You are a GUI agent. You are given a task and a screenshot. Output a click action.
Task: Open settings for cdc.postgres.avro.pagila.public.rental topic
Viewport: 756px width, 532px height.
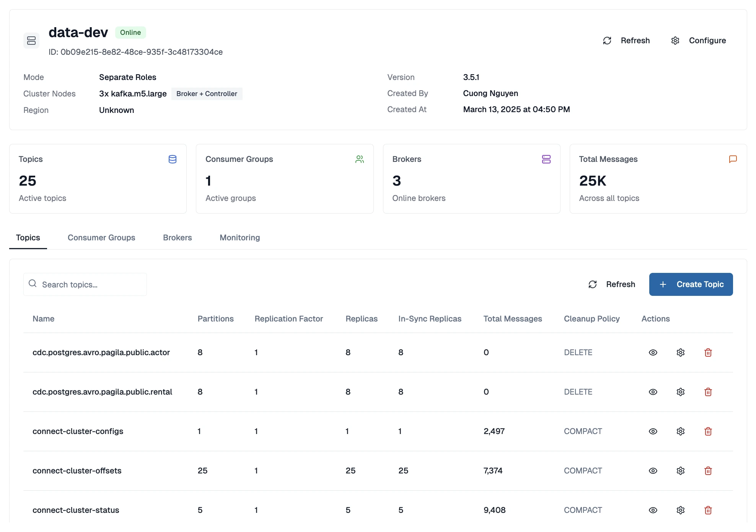tap(680, 392)
